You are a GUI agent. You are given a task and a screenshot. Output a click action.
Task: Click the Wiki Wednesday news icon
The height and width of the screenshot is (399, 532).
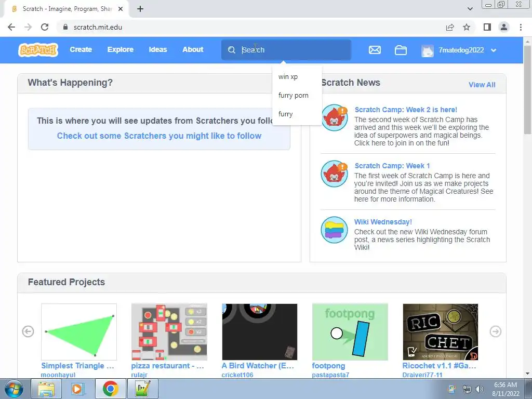coord(335,230)
